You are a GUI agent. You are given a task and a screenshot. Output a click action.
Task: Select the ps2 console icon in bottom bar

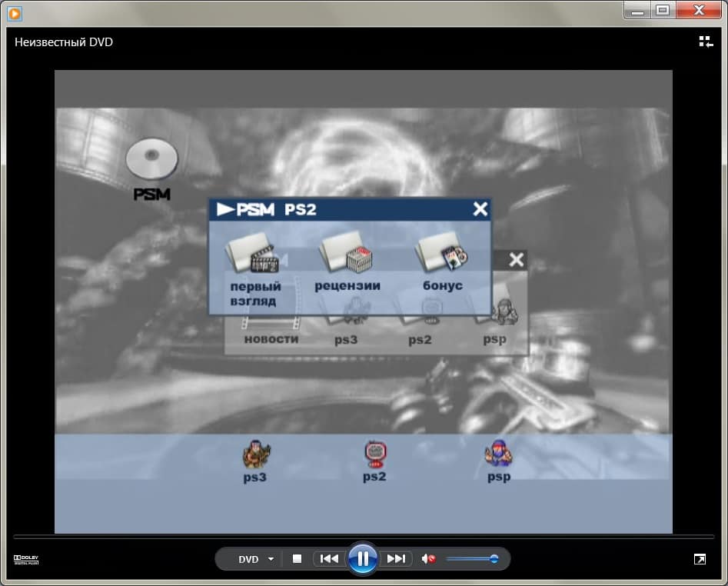coord(374,461)
